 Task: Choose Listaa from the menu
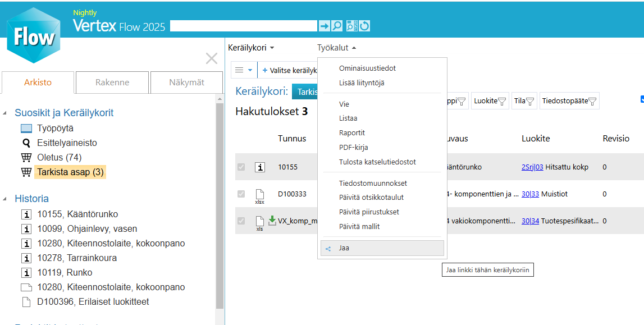point(348,118)
